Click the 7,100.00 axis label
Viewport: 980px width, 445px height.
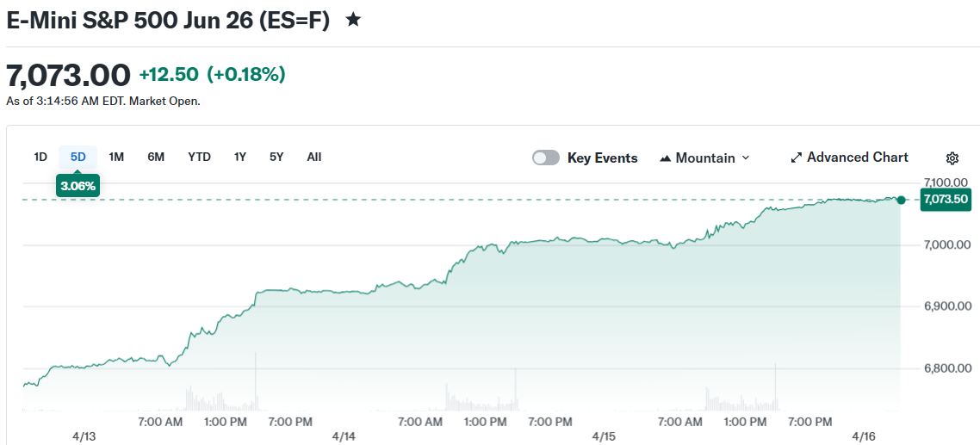[947, 182]
